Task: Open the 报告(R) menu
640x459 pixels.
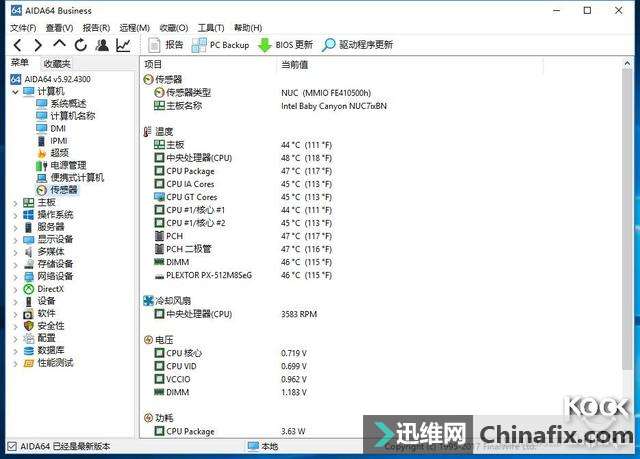Action: click(x=96, y=28)
